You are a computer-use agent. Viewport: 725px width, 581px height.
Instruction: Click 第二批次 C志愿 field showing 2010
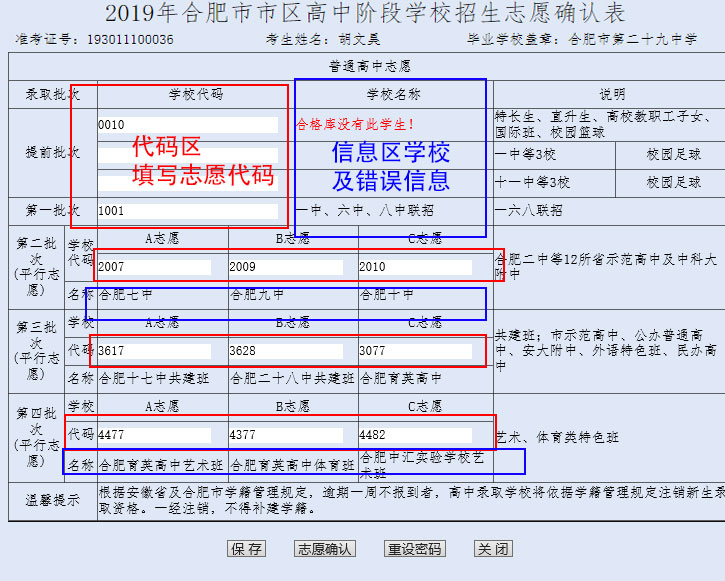pos(415,267)
